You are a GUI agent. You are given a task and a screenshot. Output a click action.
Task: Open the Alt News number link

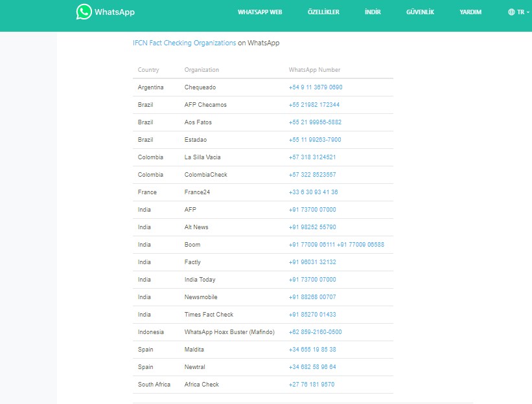pos(312,227)
